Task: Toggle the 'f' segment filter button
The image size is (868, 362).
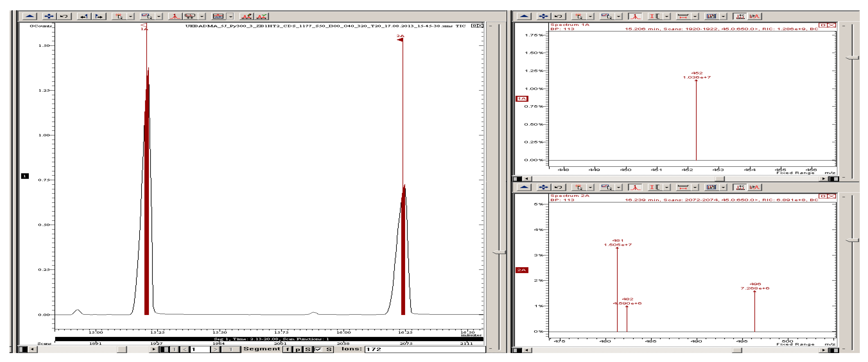Action: [x=287, y=349]
